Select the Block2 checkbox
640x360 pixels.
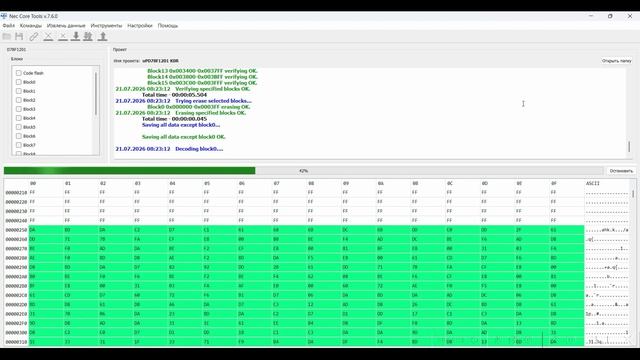click(x=18, y=100)
